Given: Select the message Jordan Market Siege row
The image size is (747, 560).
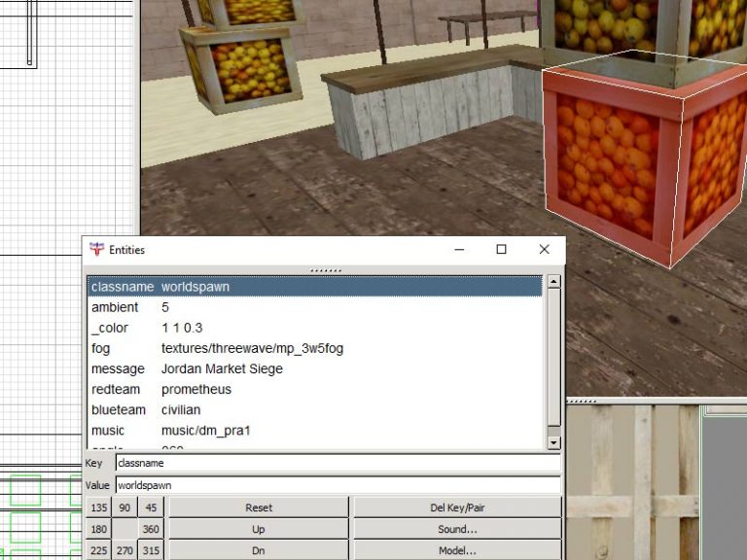Looking at the screenshot, I should click(x=313, y=368).
